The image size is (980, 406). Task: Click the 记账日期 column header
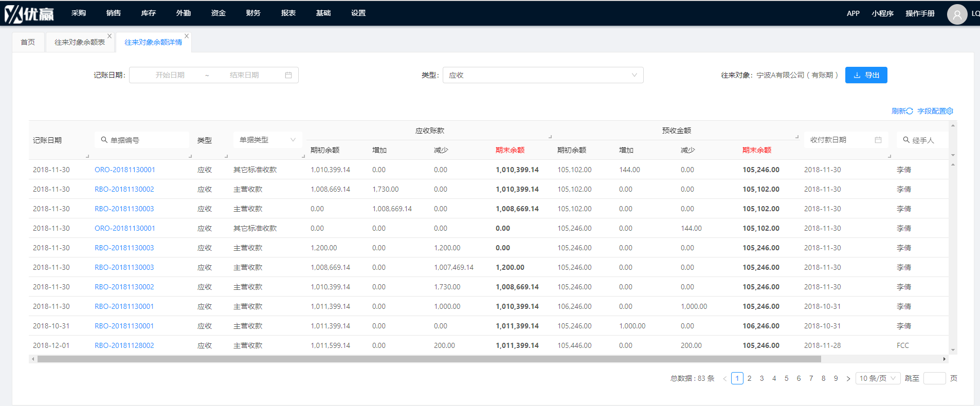coord(47,140)
